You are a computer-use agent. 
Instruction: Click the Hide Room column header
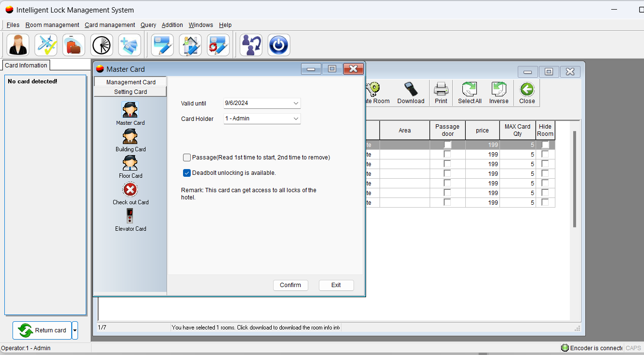click(x=545, y=130)
